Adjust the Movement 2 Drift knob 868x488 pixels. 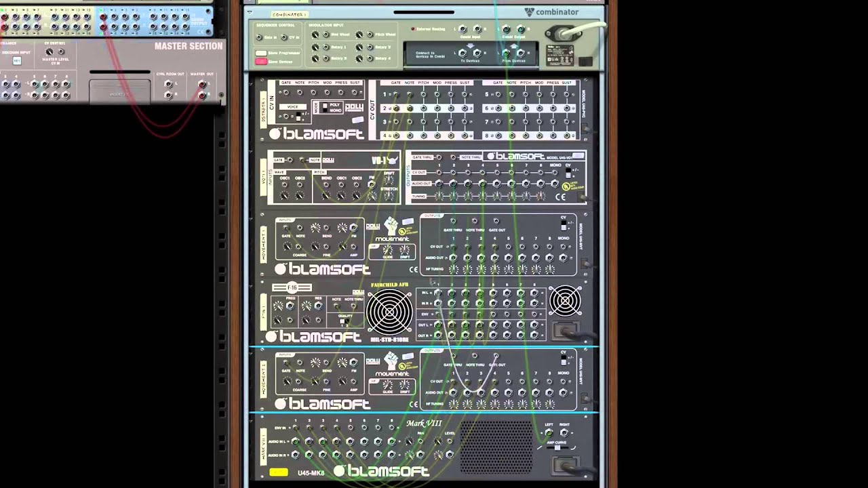tap(406, 386)
